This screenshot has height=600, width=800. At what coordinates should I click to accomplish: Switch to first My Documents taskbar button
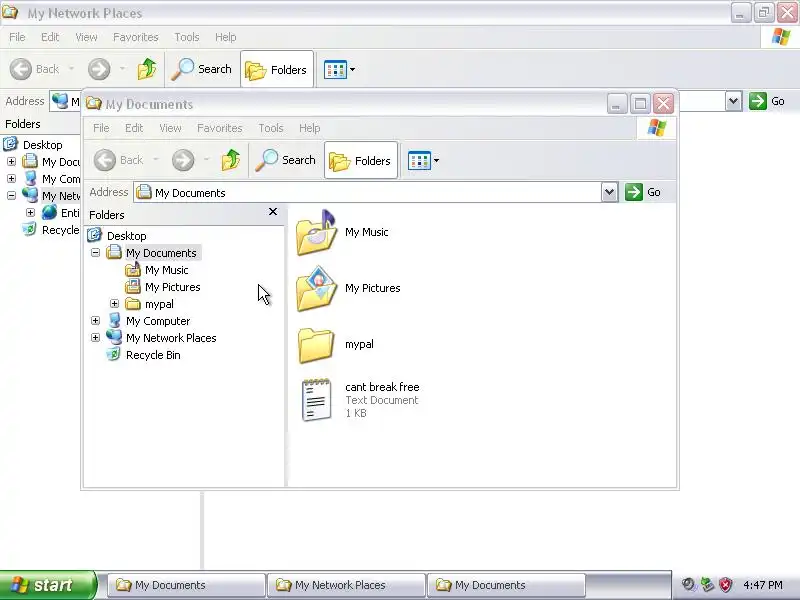(187, 585)
